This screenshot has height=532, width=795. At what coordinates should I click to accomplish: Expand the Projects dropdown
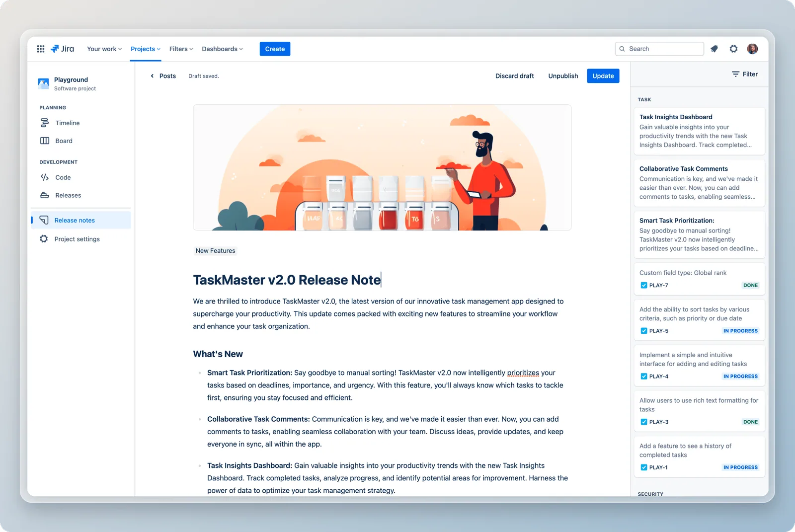pos(146,49)
